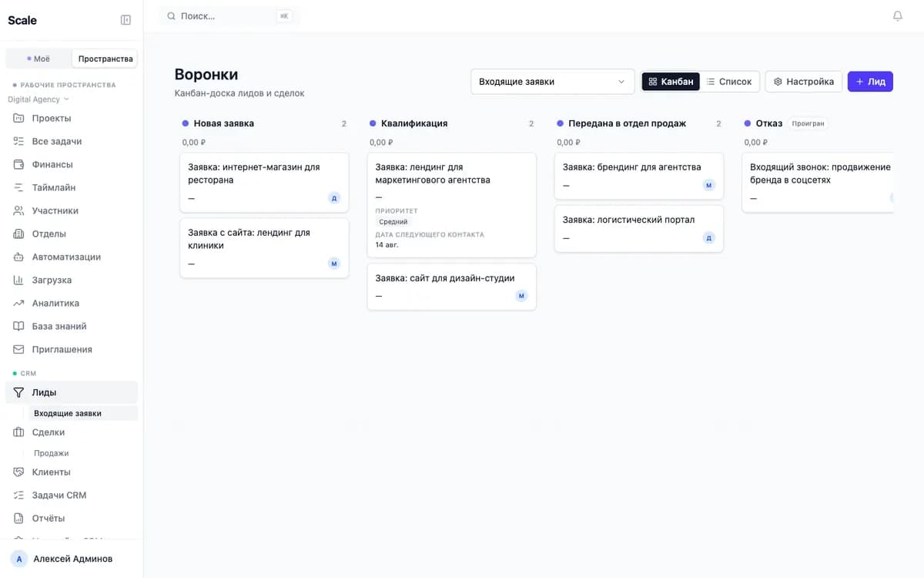Click the Сделки kanban icon
This screenshot has width=924, height=578.
click(18, 432)
